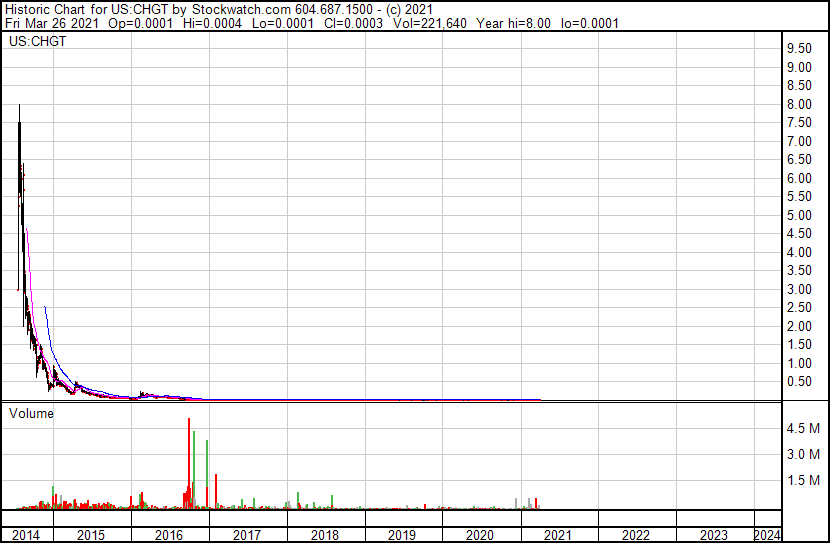Click the 4.50 price axis value

[x=799, y=233]
